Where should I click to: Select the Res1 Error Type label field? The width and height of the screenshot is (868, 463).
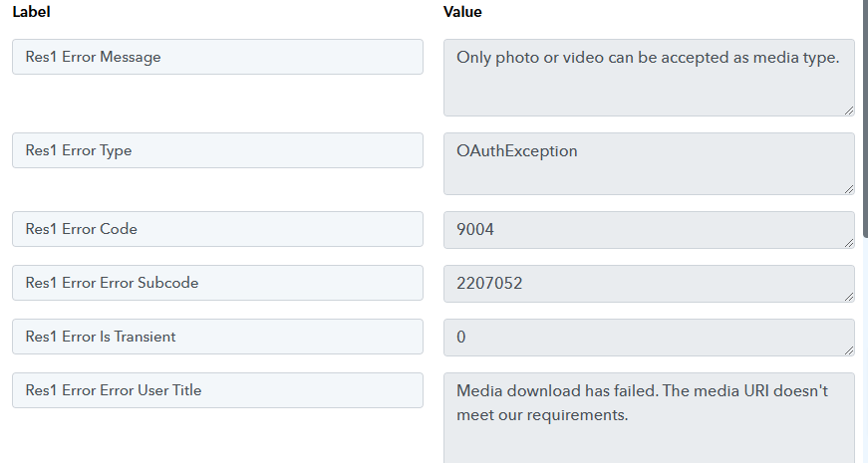pyautogui.click(x=217, y=150)
